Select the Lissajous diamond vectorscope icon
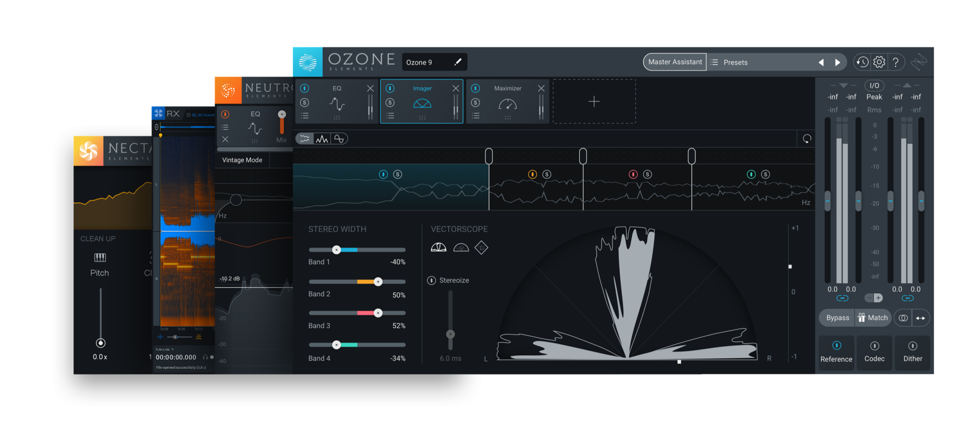This screenshot has height=430, width=980. click(x=481, y=248)
